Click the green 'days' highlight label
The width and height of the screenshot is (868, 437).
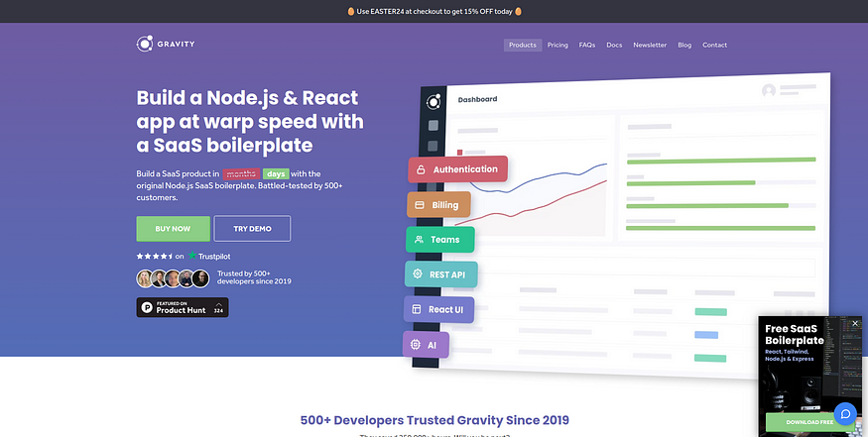pyautogui.click(x=276, y=173)
